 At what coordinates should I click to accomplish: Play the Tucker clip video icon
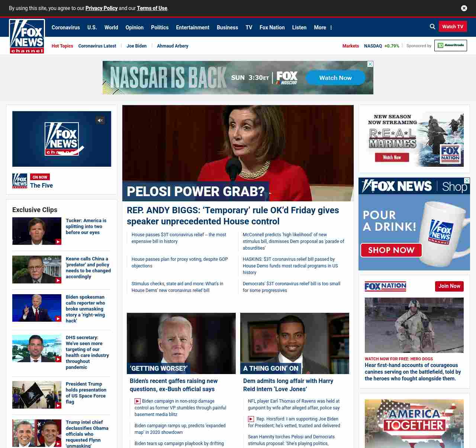(58, 242)
